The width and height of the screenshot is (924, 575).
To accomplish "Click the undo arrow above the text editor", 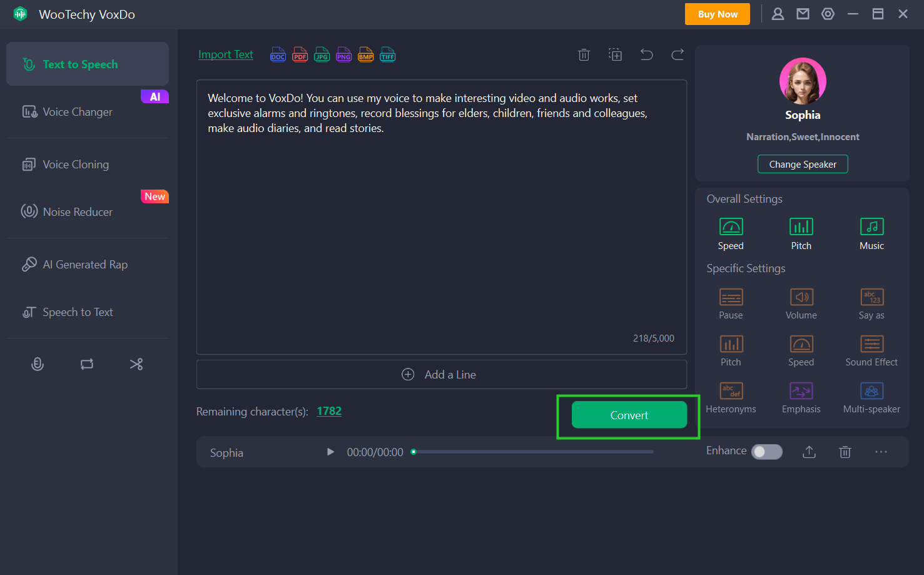I will coord(646,54).
